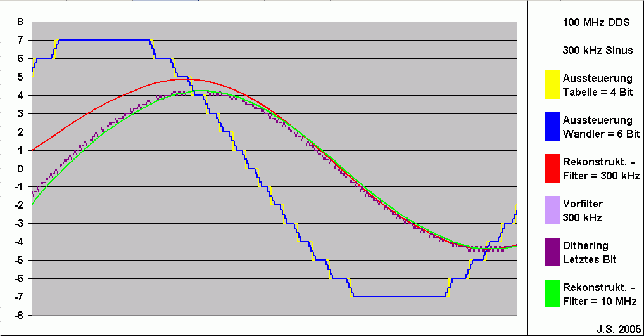
Task: Click the 'Filter = 10 MHz' legend label
Action: click(600, 301)
